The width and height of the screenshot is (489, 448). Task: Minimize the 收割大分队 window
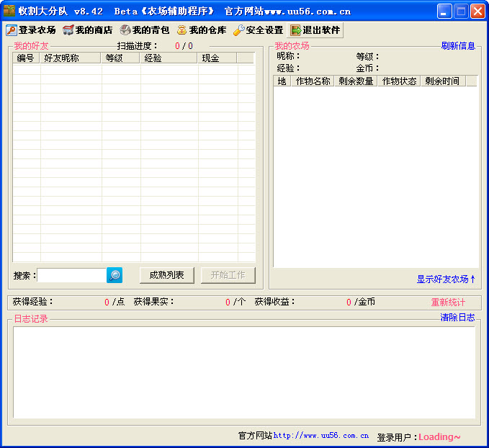coord(444,12)
